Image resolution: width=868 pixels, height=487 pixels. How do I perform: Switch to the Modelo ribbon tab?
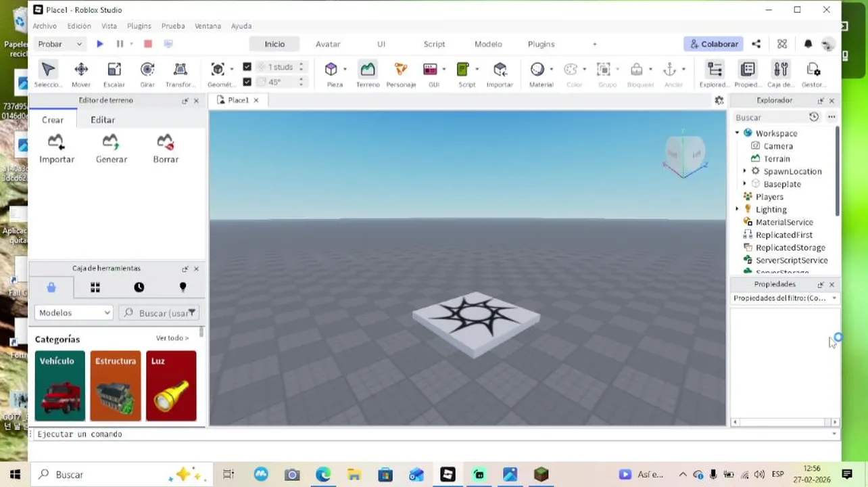488,44
